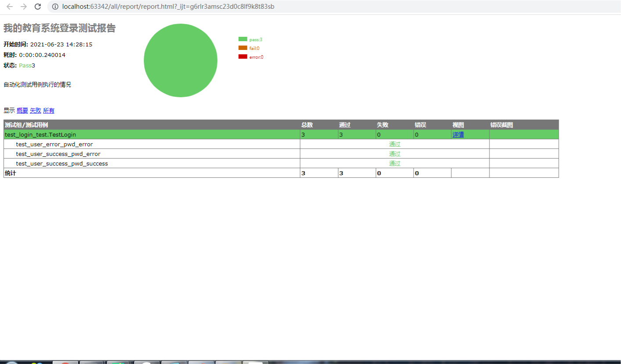
Task: Filter results with the 失败 link
Action: (x=36, y=110)
